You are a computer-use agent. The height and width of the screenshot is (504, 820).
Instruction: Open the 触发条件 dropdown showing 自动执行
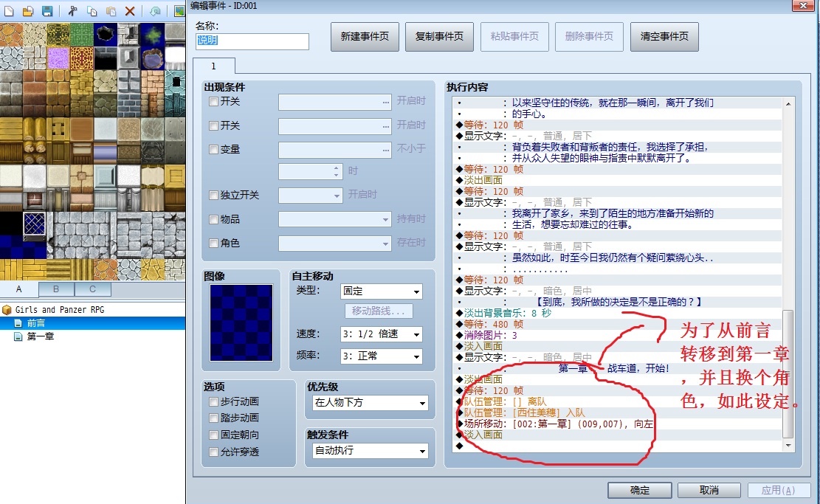(371, 451)
